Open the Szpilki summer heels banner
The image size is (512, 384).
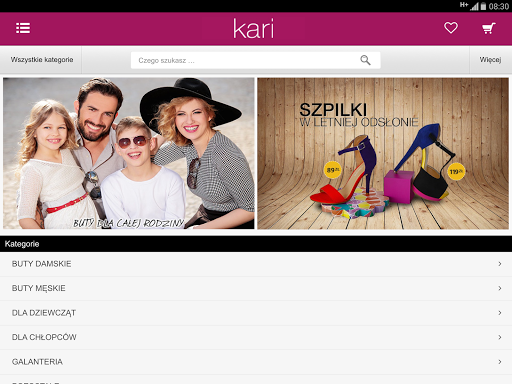point(383,153)
